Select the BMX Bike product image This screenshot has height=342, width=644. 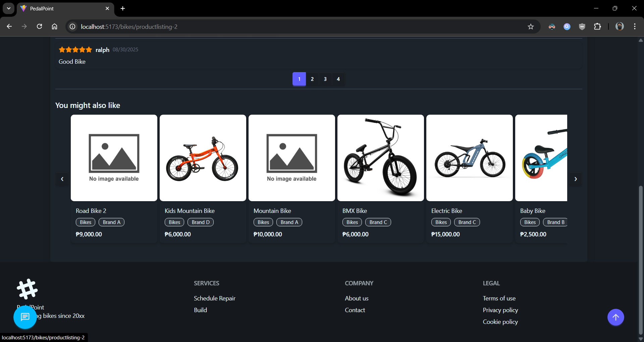click(x=380, y=158)
